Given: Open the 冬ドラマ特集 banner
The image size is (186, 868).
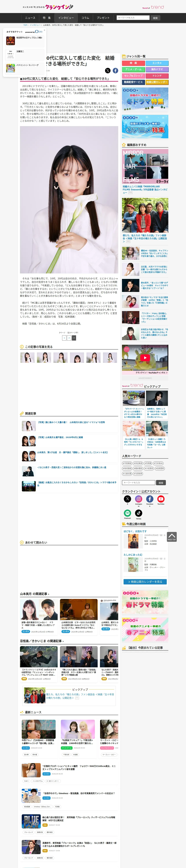Looking at the screenshot, I should pyautogui.click(x=145, y=99).
